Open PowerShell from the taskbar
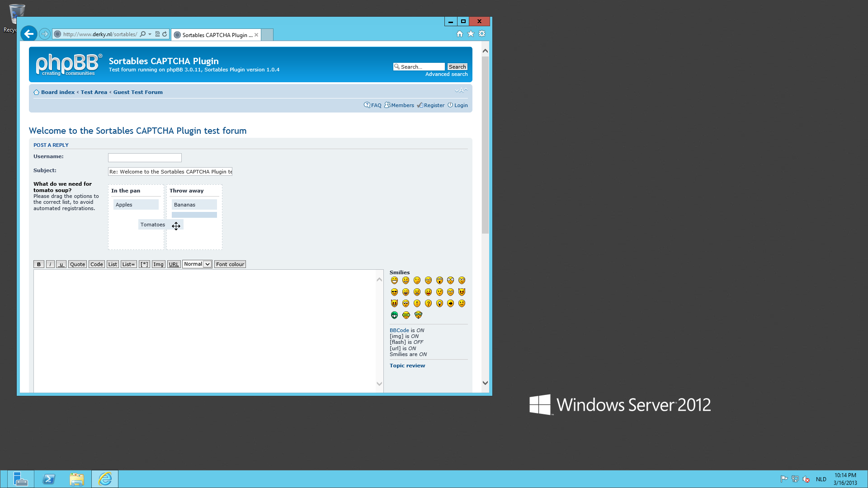Screen dimensions: 868x488 tap(49, 479)
